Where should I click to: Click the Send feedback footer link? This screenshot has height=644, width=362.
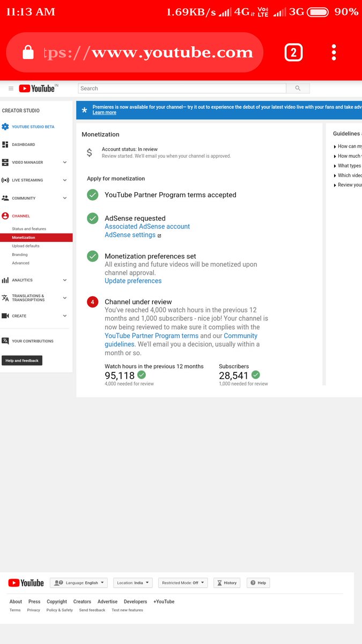92,610
